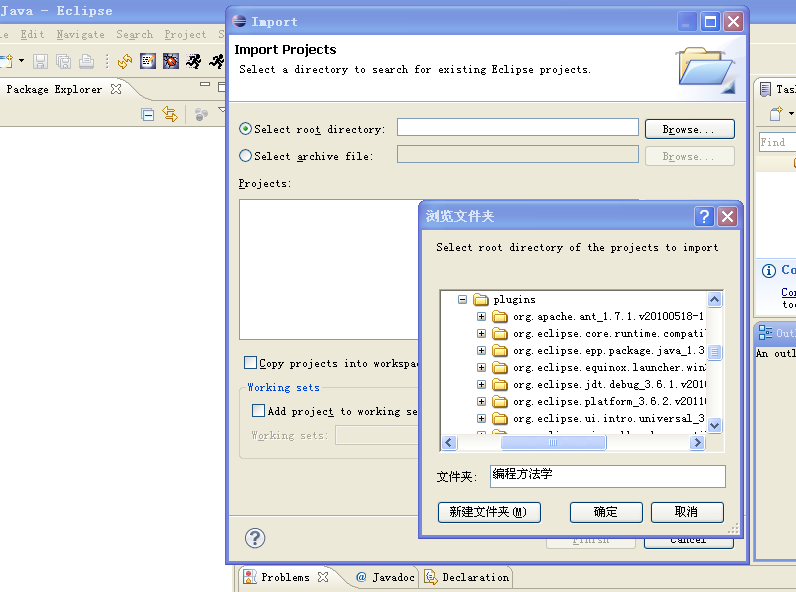Click the Task List new task icon
Image resolution: width=796 pixels, height=592 pixels.
point(776,114)
